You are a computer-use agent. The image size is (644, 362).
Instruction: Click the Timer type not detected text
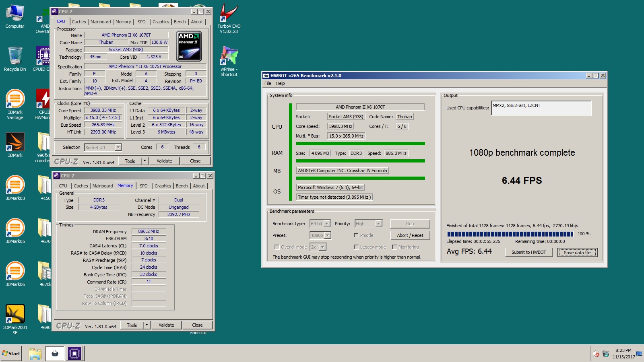334,197
